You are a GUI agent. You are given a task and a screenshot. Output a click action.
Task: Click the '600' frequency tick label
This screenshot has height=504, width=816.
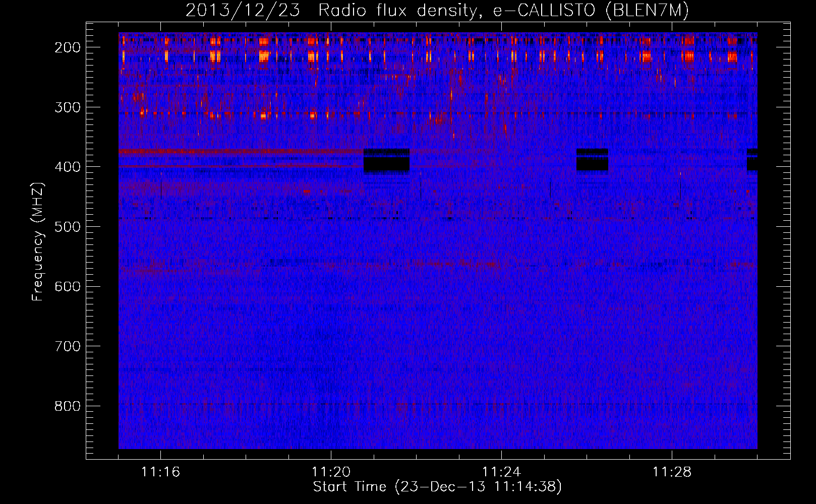(68, 287)
